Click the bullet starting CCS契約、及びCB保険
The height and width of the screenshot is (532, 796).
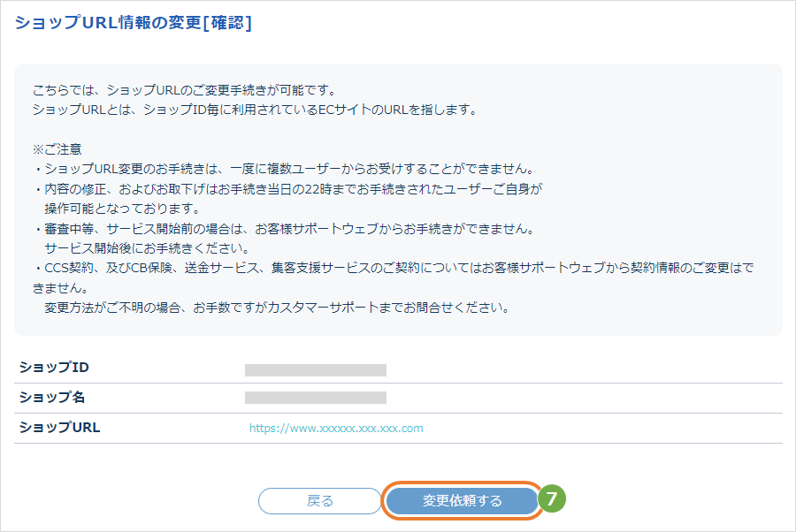coord(394,277)
